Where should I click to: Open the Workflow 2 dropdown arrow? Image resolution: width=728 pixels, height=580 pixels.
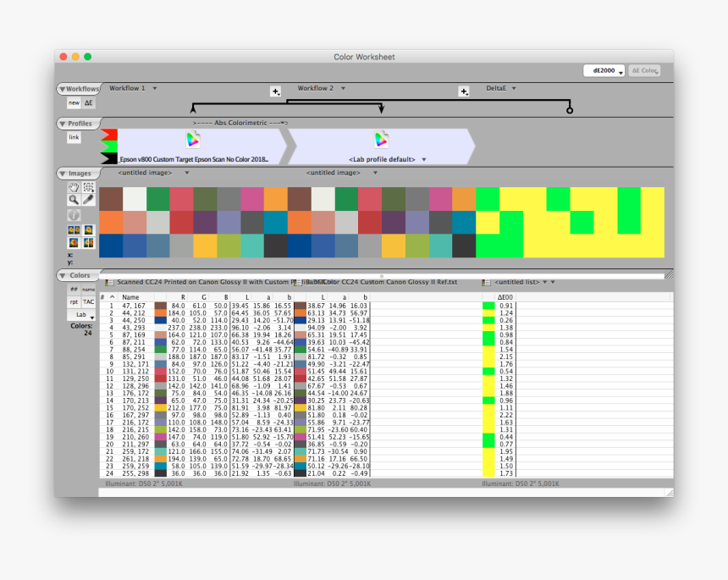343,88
